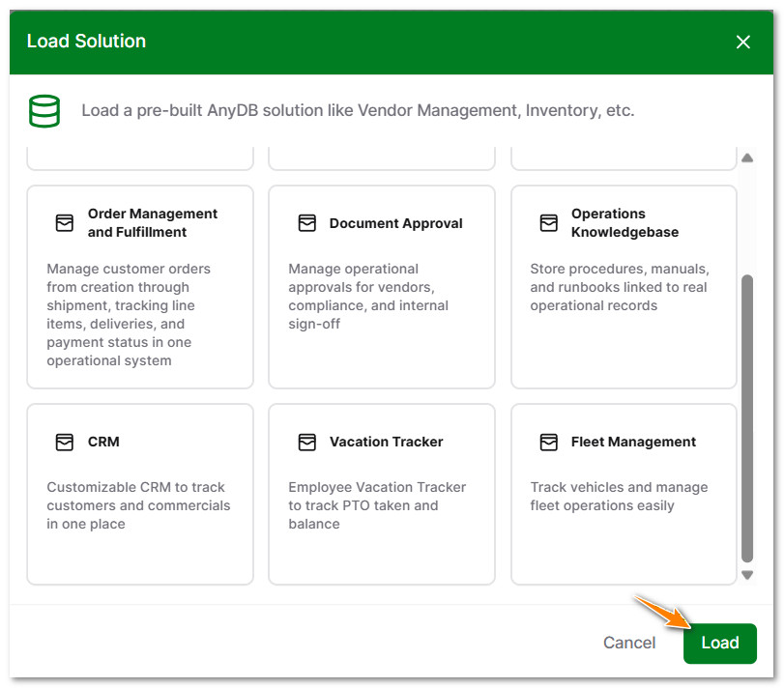The width and height of the screenshot is (784, 688).
Task: Click the inbox icon on Order Management card
Action: click(64, 222)
